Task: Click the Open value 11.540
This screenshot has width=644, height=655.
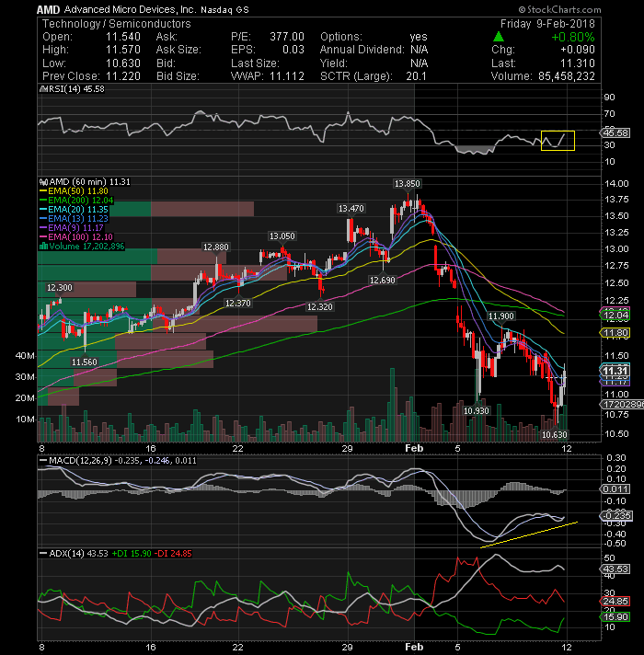Action: point(122,37)
